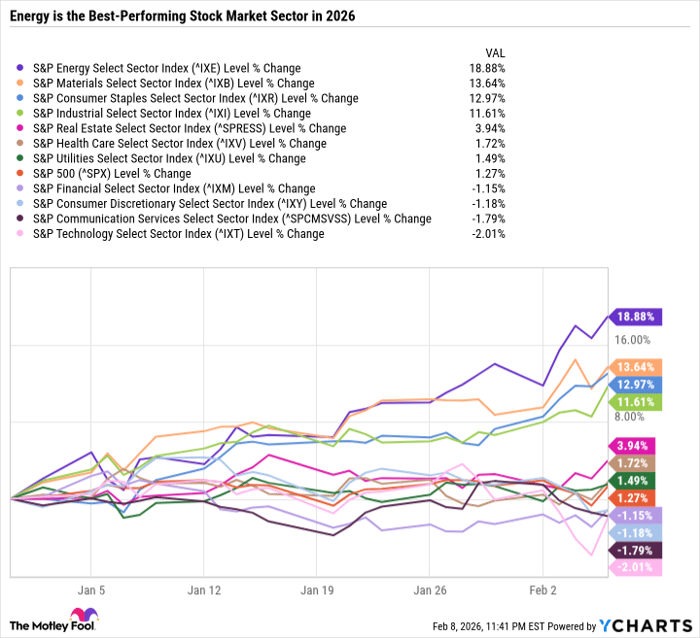Click the blue dot beside the Consumer Staples entry

(x=22, y=98)
